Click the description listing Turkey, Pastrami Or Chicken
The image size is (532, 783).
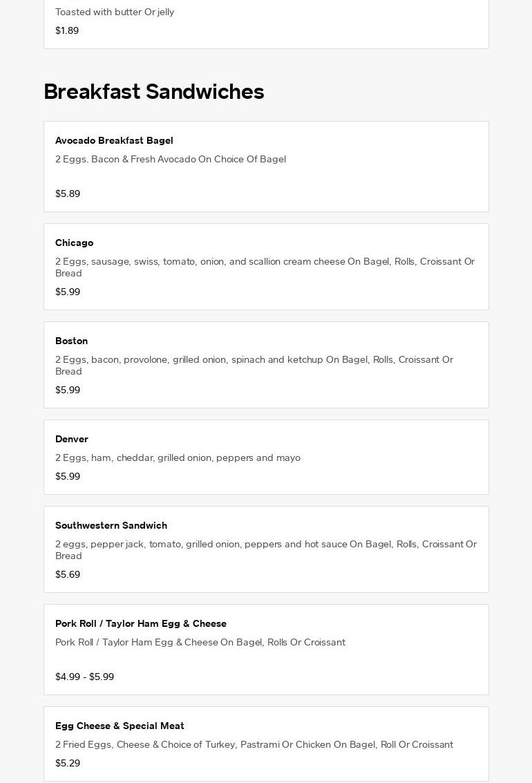pos(254,744)
